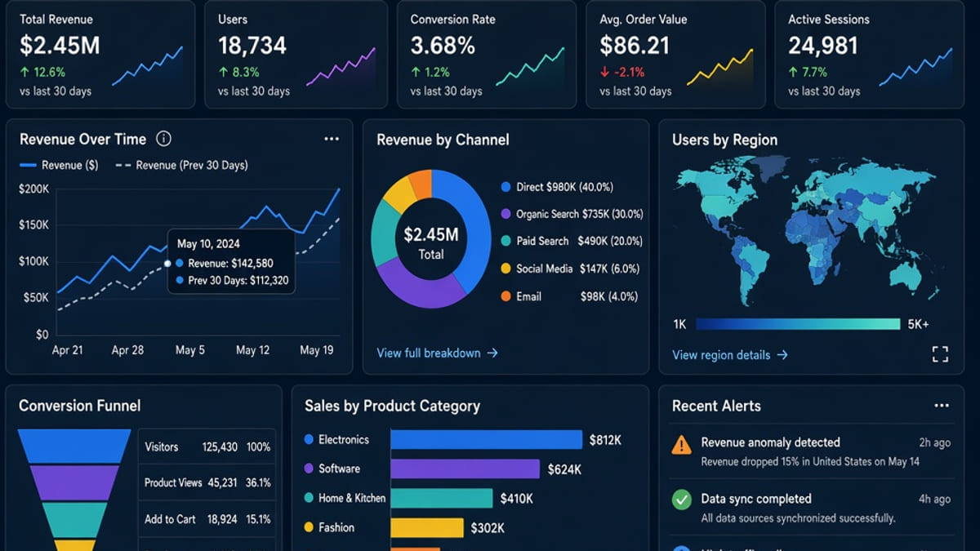Click the Electronics legend dot
Image resolution: width=980 pixels, height=551 pixels.
(309, 439)
